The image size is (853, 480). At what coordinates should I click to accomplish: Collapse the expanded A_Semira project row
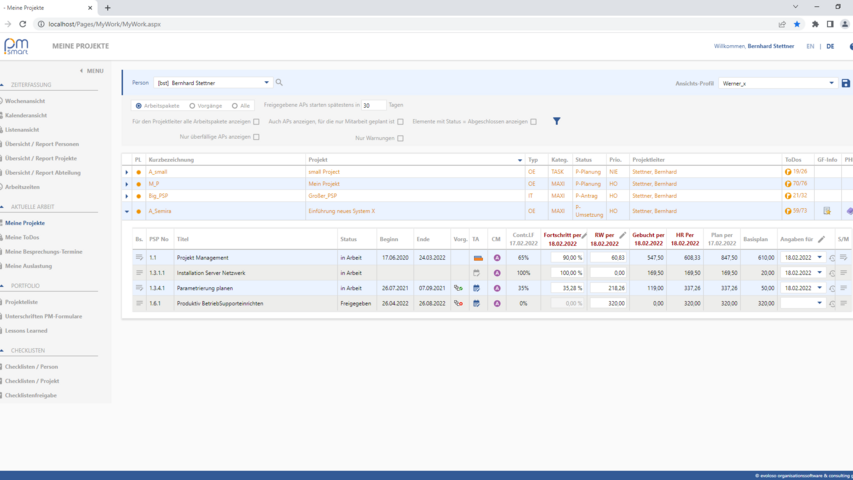click(x=127, y=211)
